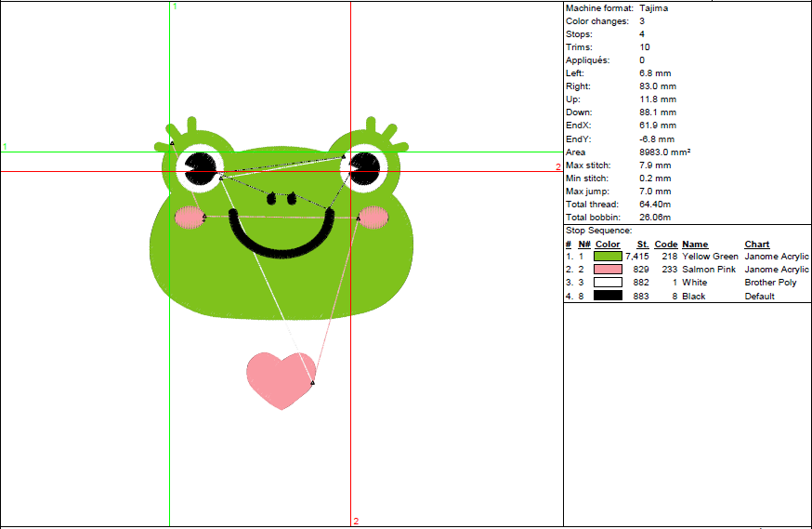Click the stitch count '829'
Image resolution: width=812 pixels, height=529 pixels.
[641, 270]
